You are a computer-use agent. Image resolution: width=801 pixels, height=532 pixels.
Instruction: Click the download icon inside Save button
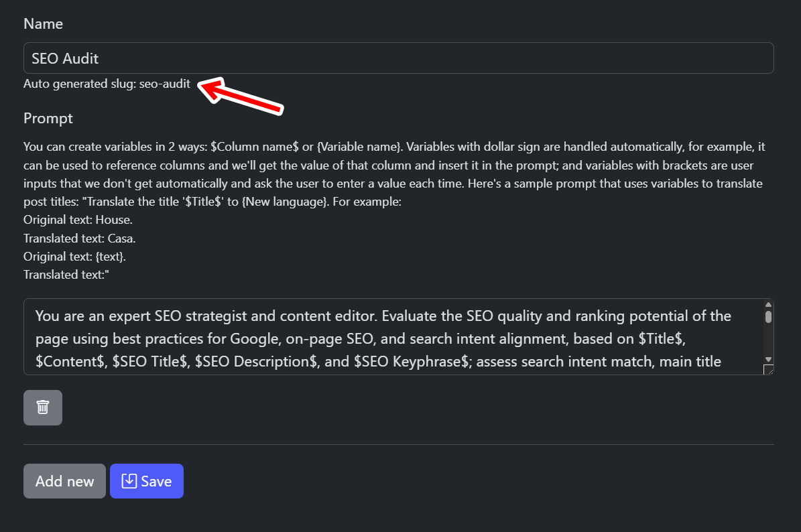(129, 481)
